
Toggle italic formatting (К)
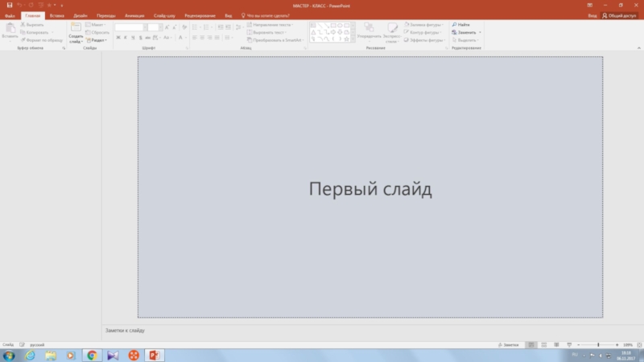click(126, 38)
